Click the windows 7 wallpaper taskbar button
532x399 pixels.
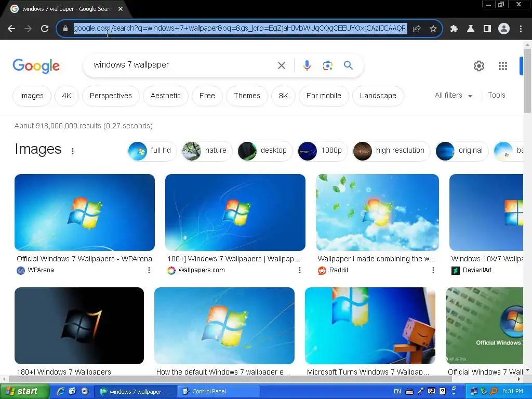click(135, 392)
